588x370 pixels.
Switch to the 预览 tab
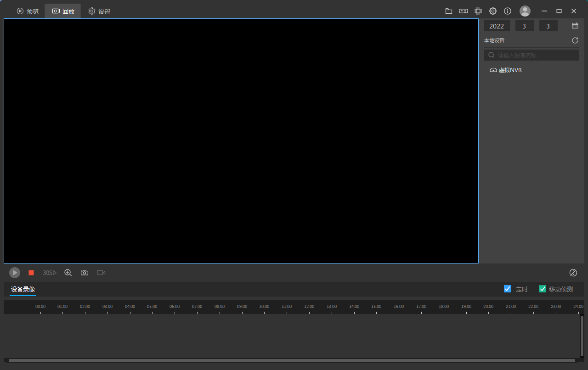point(28,11)
